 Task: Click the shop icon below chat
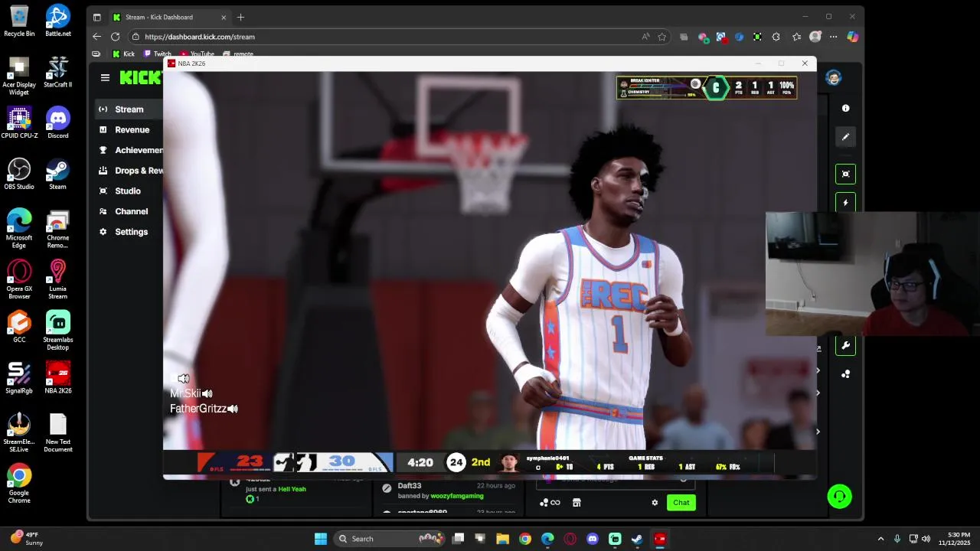tap(577, 503)
